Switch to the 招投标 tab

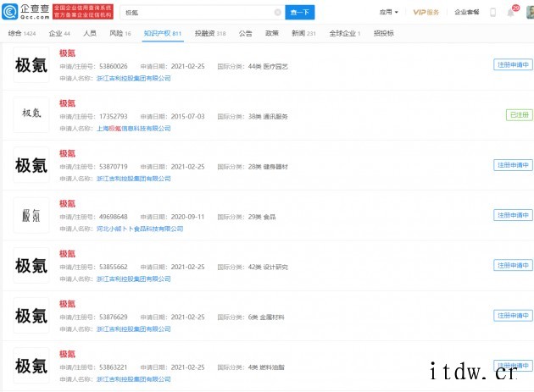[383, 33]
